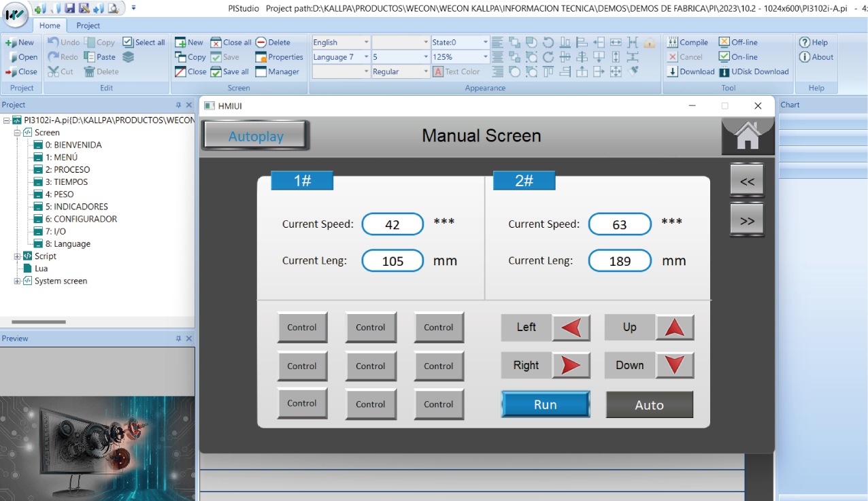Click the Current Speed value field showing 42
This screenshot has width=868, height=501.
pos(393,224)
